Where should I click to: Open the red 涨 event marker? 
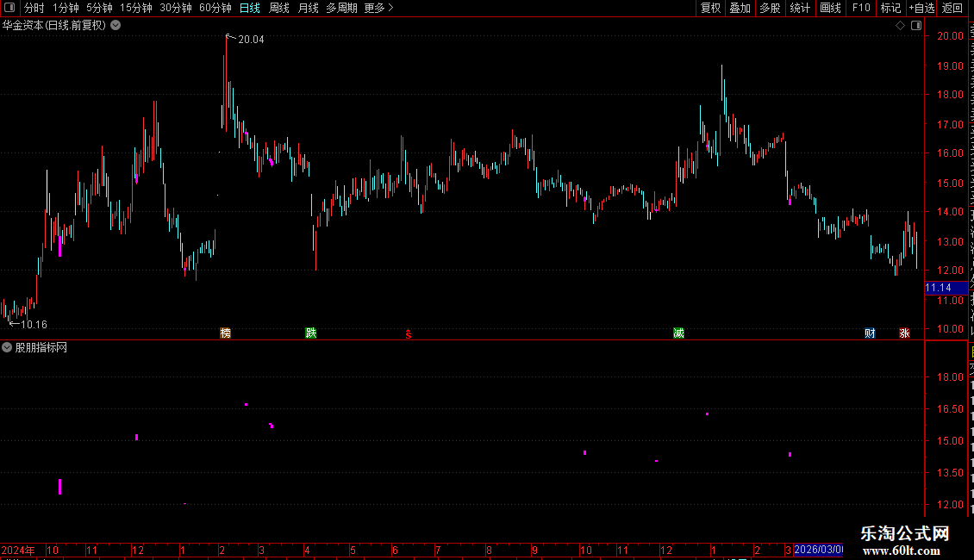(904, 333)
